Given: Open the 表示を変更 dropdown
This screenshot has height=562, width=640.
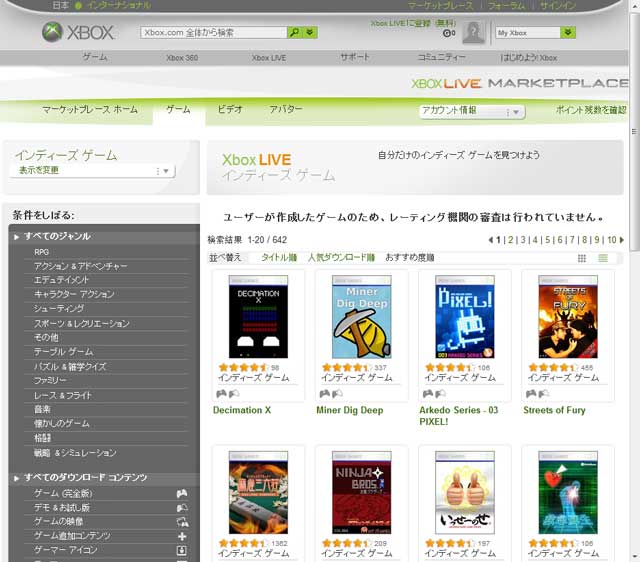Looking at the screenshot, I should [x=93, y=171].
